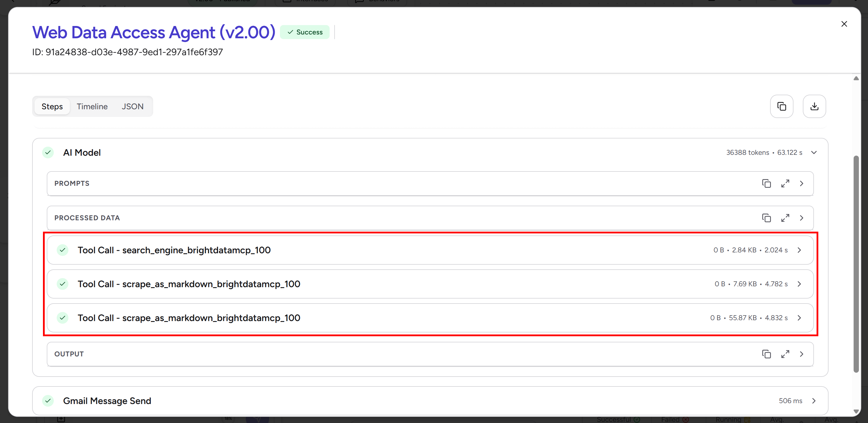This screenshot has height=423, width=868.
Task: Close the Web Data Access Agent dialog
Action: click(844, 24)
